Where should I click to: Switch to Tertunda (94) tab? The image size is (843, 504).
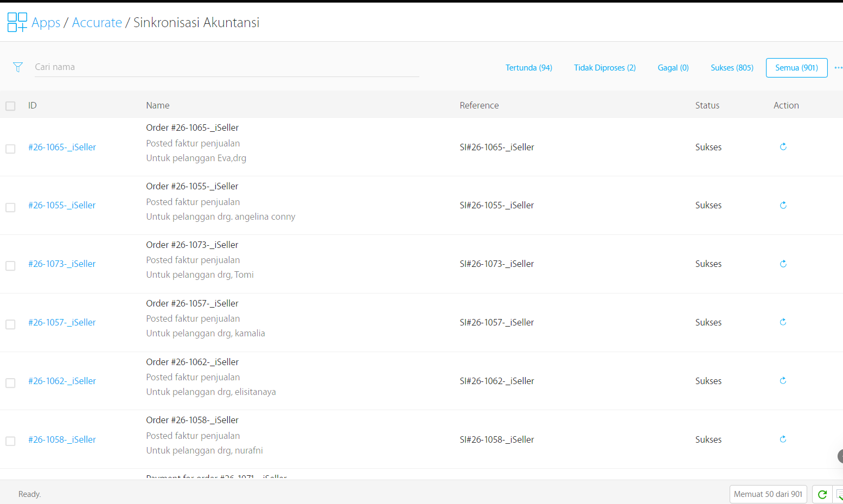pyautogui.click(x=528, y=68)
